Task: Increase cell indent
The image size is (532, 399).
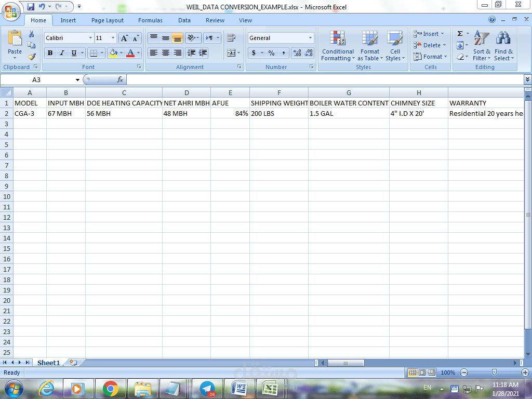Action: click(203, 53)
